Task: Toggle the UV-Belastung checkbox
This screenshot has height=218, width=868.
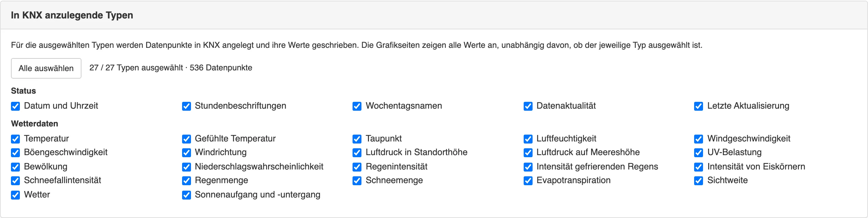Action: point(699,153)
